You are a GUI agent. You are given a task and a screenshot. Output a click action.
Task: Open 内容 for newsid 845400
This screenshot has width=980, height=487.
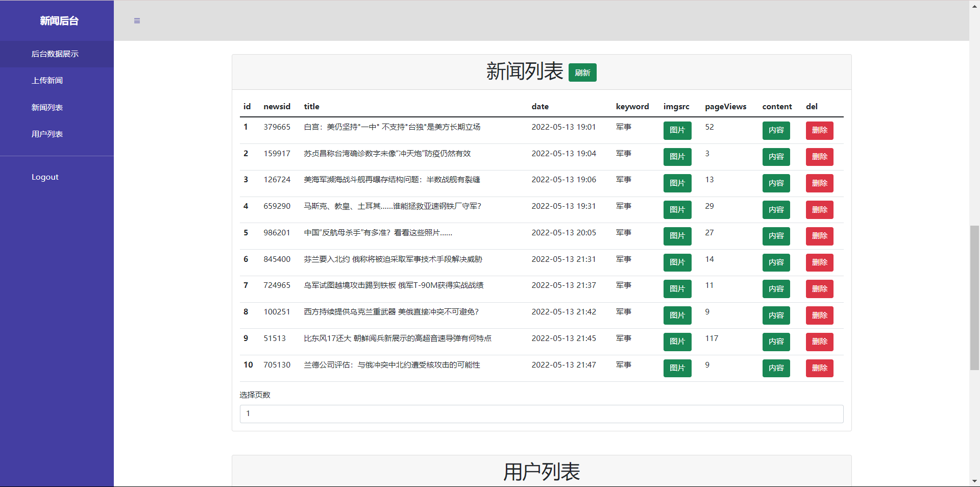point(776,262)
